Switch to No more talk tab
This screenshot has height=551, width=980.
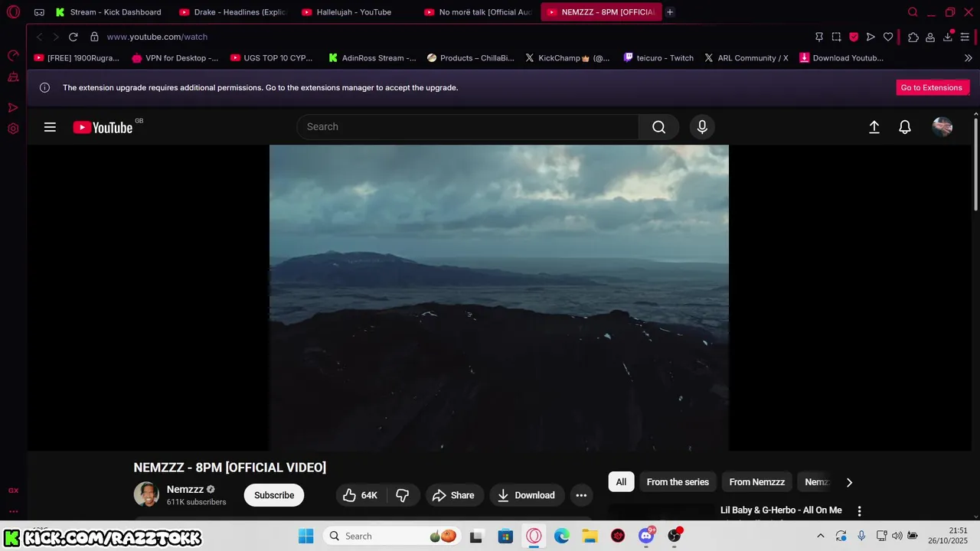pyautogui.click(x=478, y=12)
